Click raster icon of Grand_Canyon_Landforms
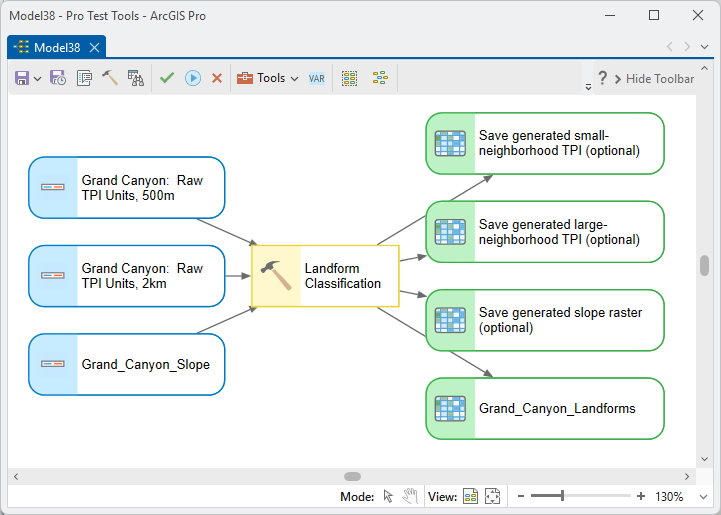The width and height of the screenshot is (721, 515). [x=450, y=408]
